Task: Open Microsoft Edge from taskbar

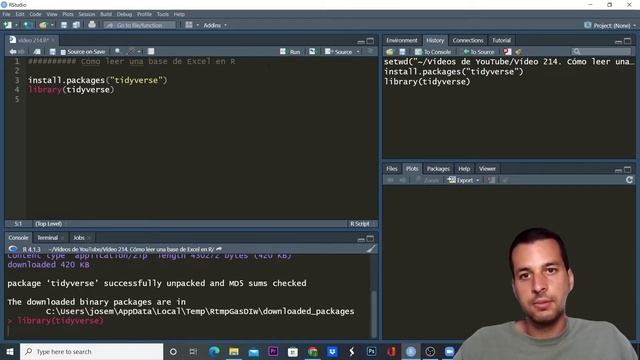Action: click(x=214, y=351)
